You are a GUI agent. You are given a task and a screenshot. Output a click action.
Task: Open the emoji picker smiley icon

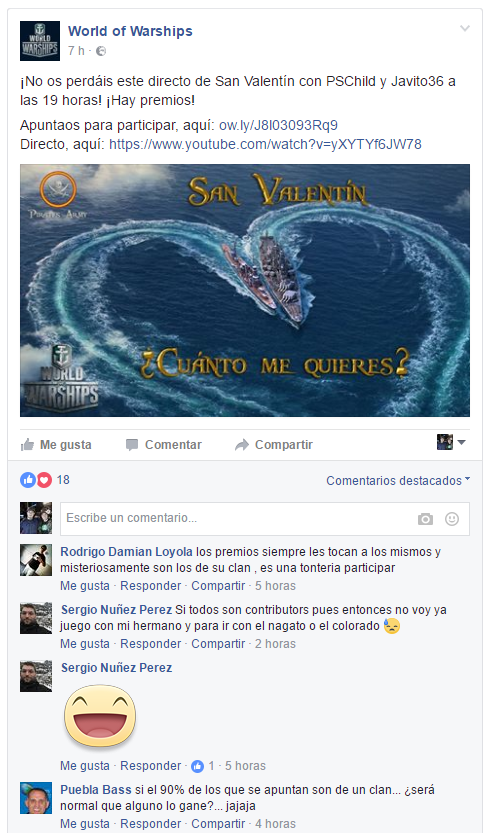point(452,519)
